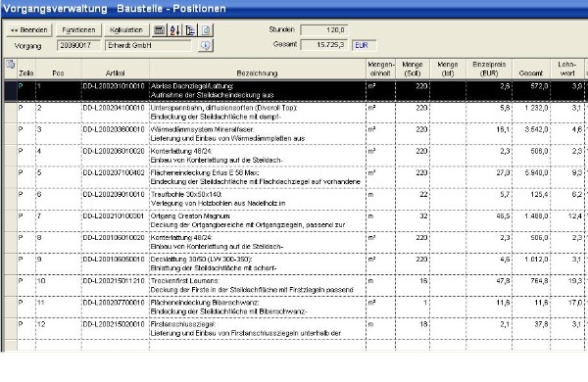
Task: Click the Artikel column header
Action: click(115, 69)
